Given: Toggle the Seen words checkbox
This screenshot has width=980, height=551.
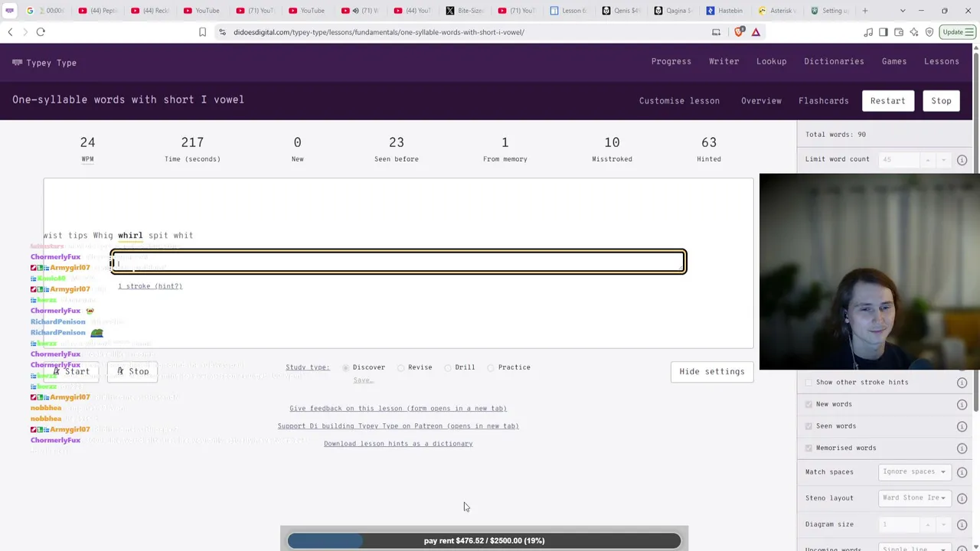Looking at the screenshot, I should pyautogui.click(x=808, y=426).
